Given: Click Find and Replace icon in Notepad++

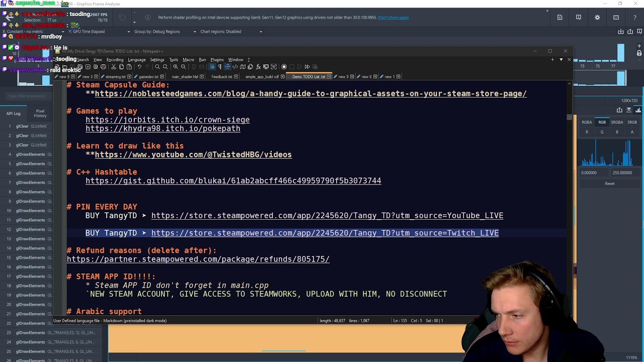Looking at the screenshot, I should [165, 67].
